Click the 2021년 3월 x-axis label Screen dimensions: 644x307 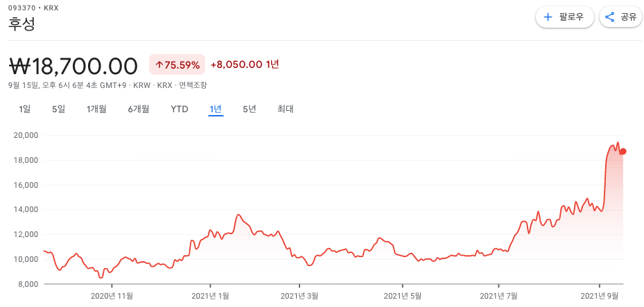tap(299, 295)
